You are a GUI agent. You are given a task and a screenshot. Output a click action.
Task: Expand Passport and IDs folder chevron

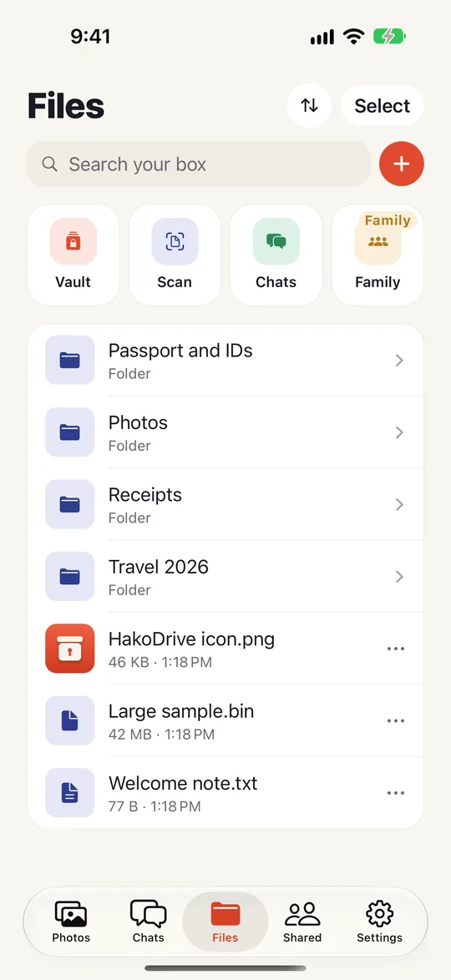point(399,361)
